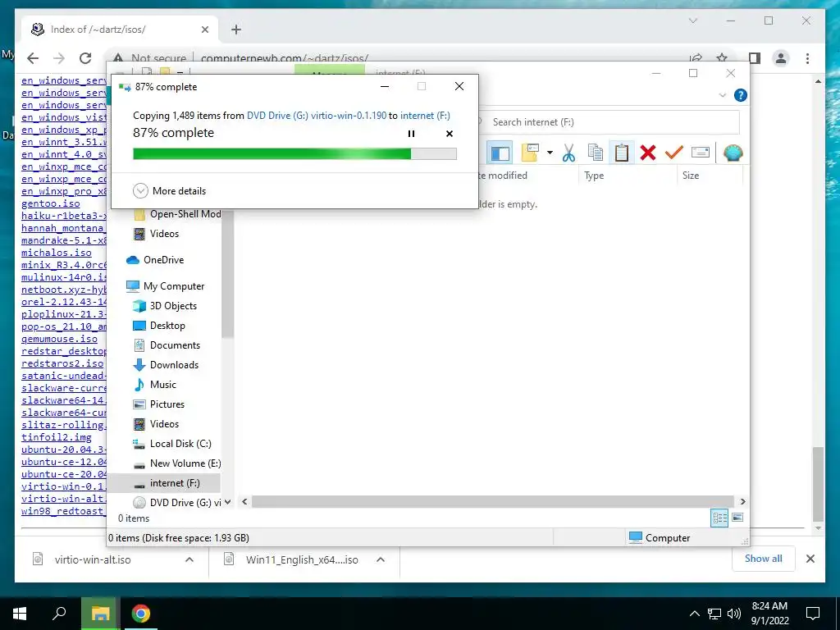Pause the file copy operation
Screen dimensions: 840x630
411,134
